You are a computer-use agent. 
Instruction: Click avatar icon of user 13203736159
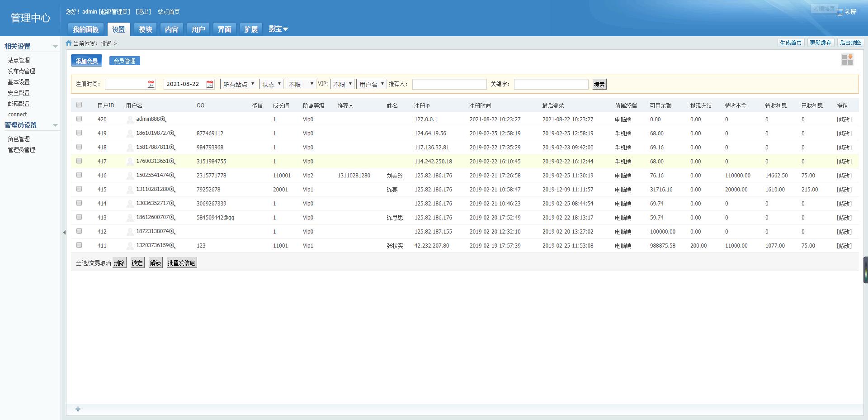(x=130, y=246)
